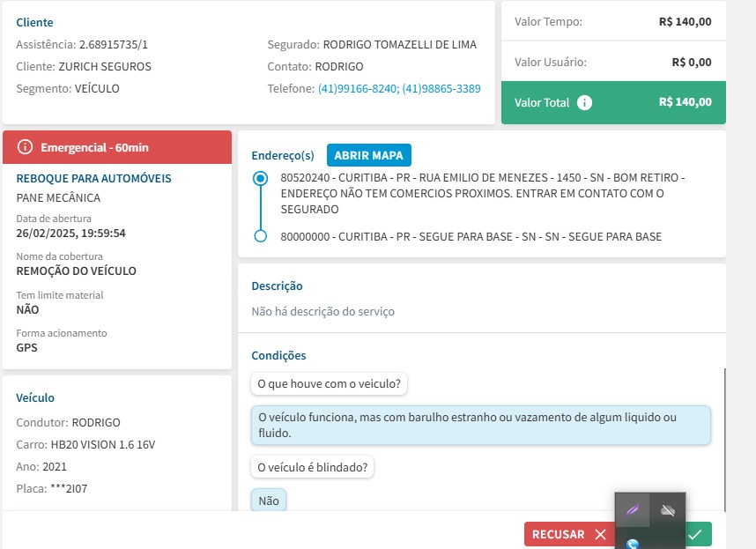Select the filled origin address marker
Image resolution: width=756 pixels, height=549 pixels.
tap(260, 178)
